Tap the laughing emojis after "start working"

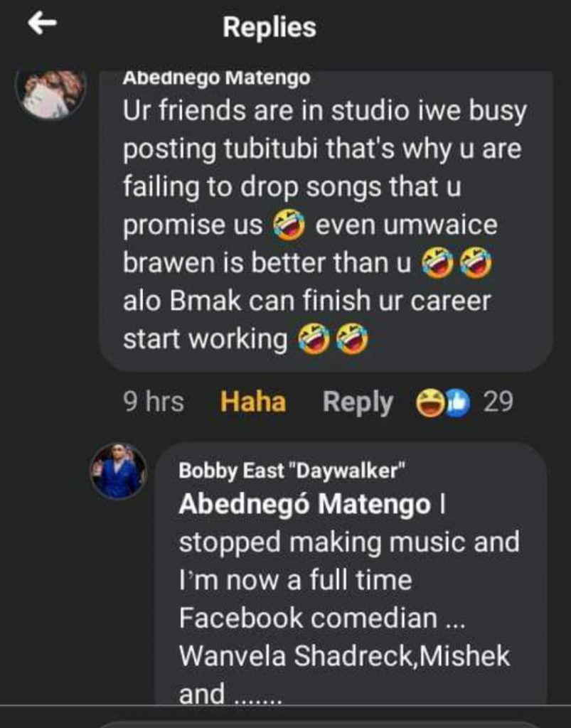[333, 339]
